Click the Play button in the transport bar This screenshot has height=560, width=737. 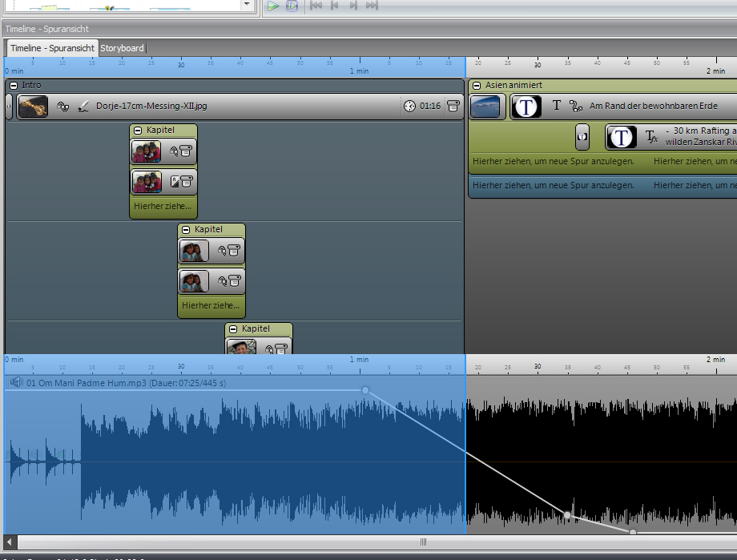[273, 6]
